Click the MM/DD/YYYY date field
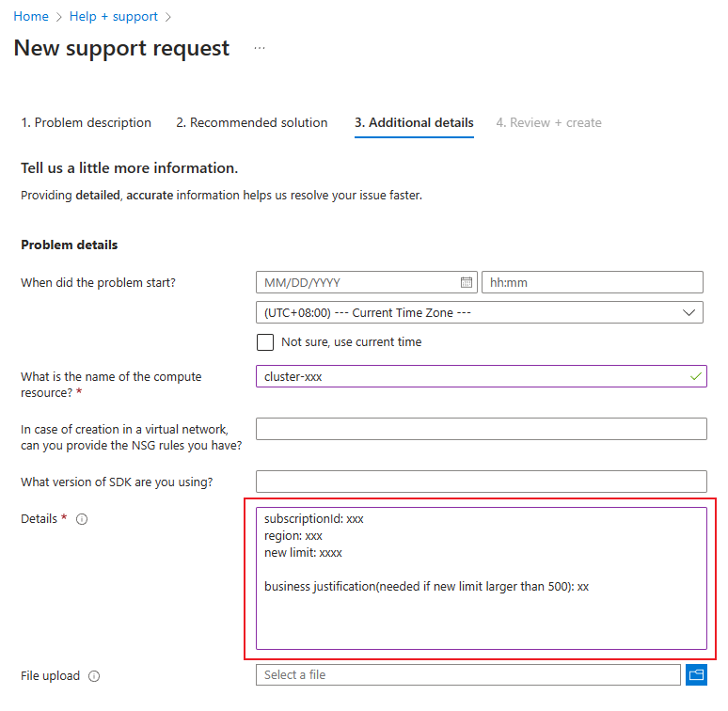728x711 pixels. (359, 282)
